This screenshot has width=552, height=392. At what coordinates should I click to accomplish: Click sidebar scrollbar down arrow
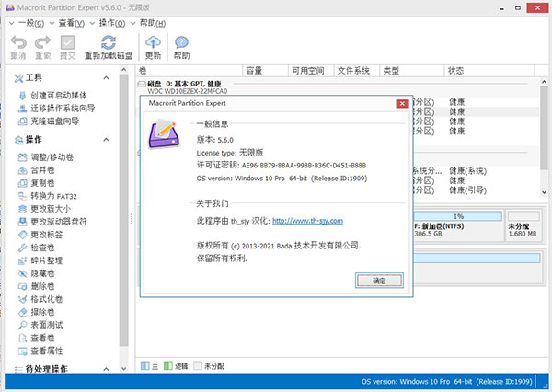coord(124,369)
